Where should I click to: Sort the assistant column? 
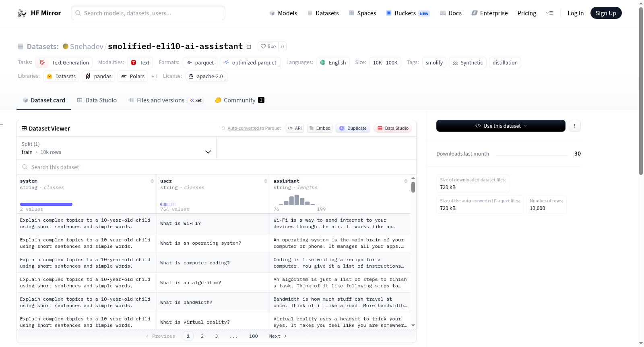406,181
